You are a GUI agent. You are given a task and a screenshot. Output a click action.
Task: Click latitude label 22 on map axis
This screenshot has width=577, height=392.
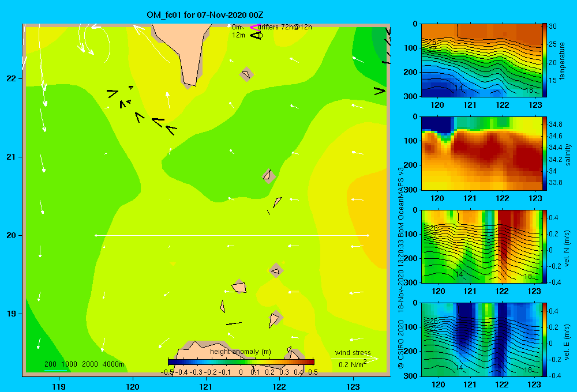click(x=11, y=79)
